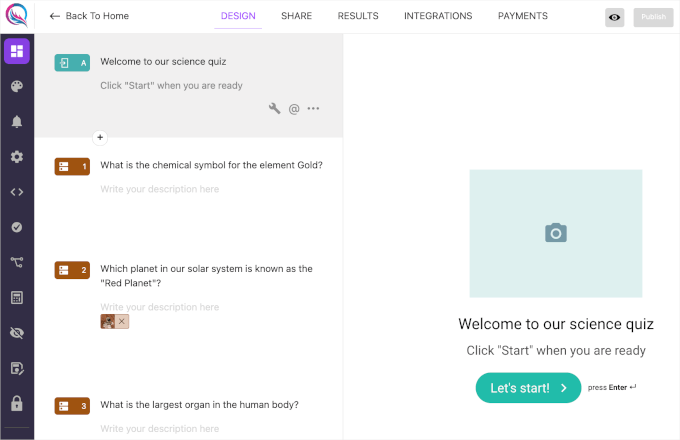Viewport: 680px width, 440px height.
Task: Open the embed code panel
Action: click(16, 192)
